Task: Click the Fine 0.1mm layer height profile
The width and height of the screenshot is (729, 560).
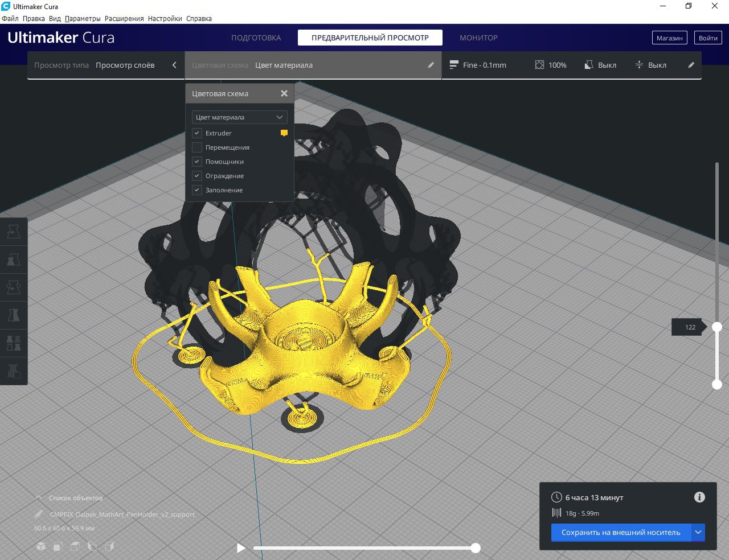Action: (478, 65)
